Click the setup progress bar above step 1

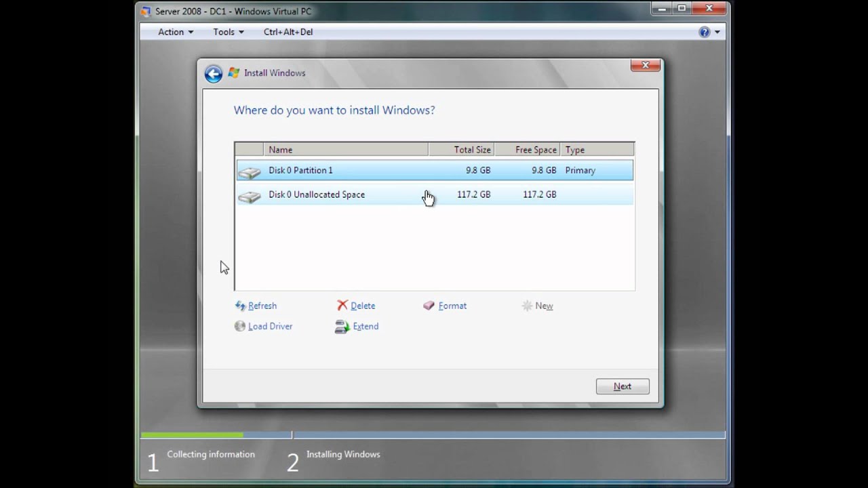click(x=216, y=434)
